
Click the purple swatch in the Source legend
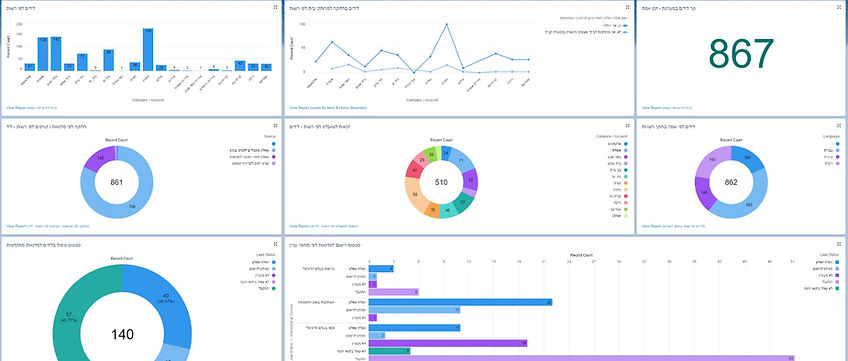pos(274,157)
